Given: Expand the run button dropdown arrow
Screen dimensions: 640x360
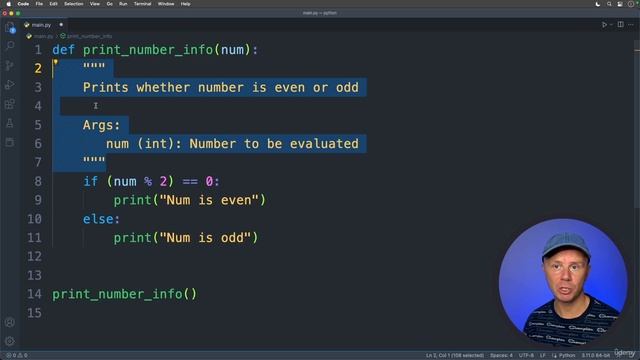Looking at the screenshot, I should (x=611, y=25).
